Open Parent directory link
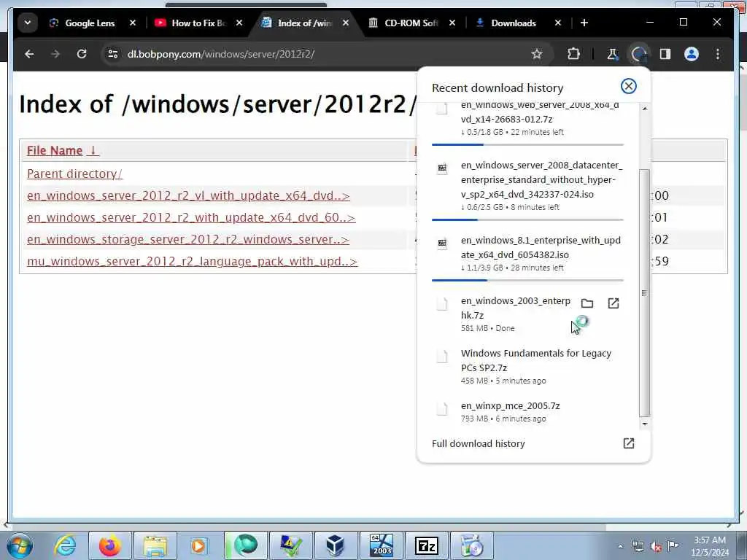The height and width of the screenshot is (560, 747). [x=74, y=174]
